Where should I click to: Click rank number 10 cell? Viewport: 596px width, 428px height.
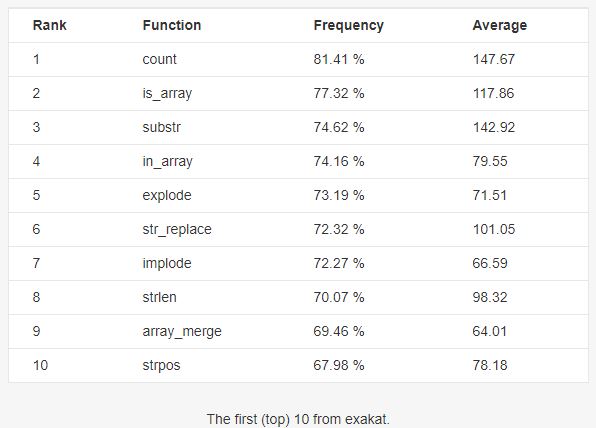coord(40,365)
